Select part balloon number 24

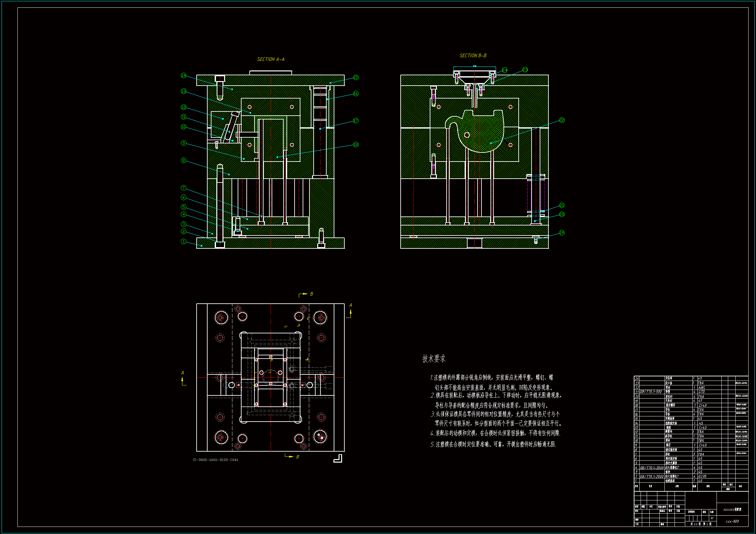(504, 70)
